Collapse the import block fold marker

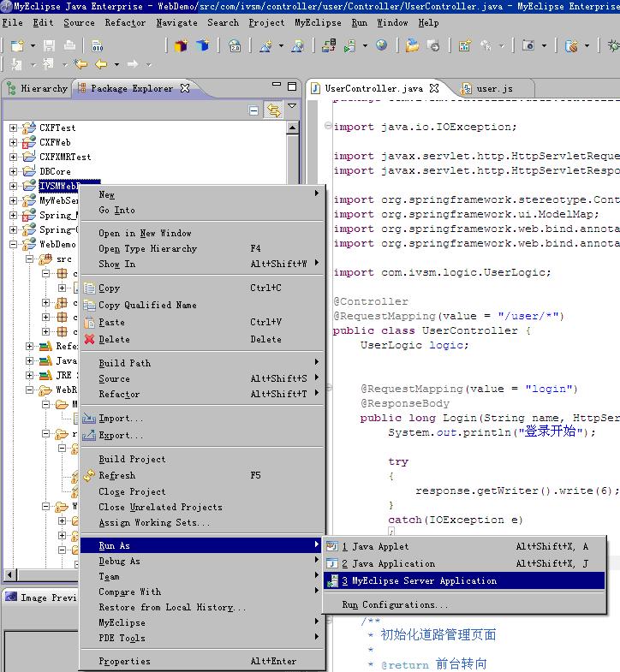point(328,126)
